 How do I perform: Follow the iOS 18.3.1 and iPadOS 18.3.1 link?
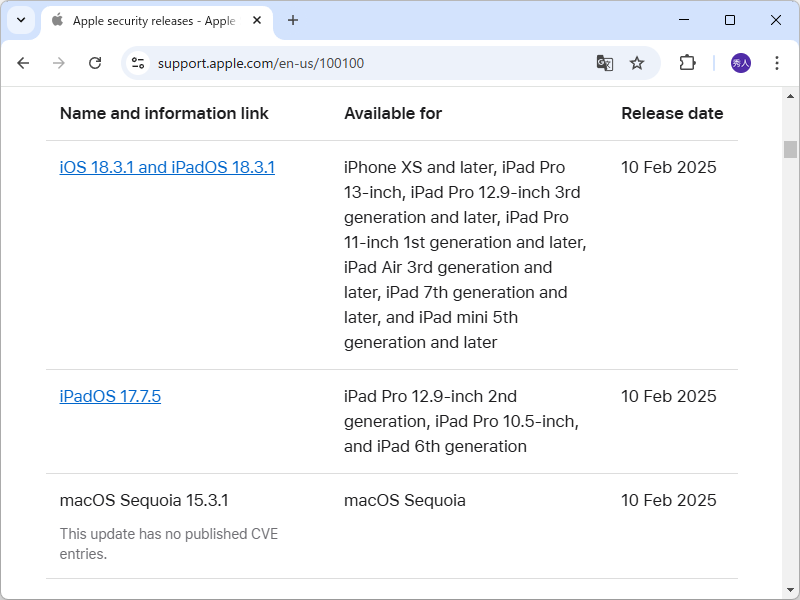(165, 167)
